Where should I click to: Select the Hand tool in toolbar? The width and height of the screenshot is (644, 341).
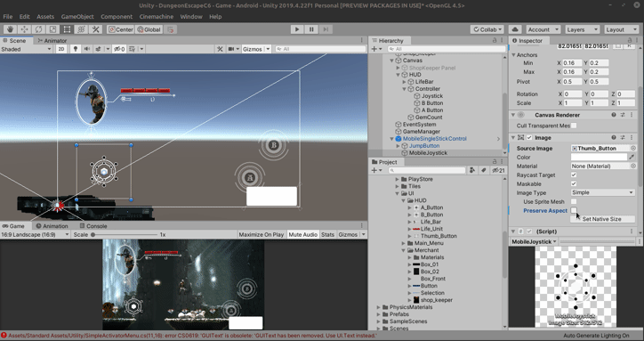coord(11,29)
